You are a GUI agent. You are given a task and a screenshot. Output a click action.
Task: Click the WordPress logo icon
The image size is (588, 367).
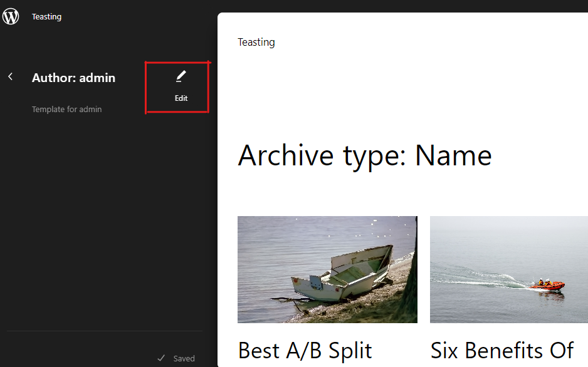coord(11,16)
